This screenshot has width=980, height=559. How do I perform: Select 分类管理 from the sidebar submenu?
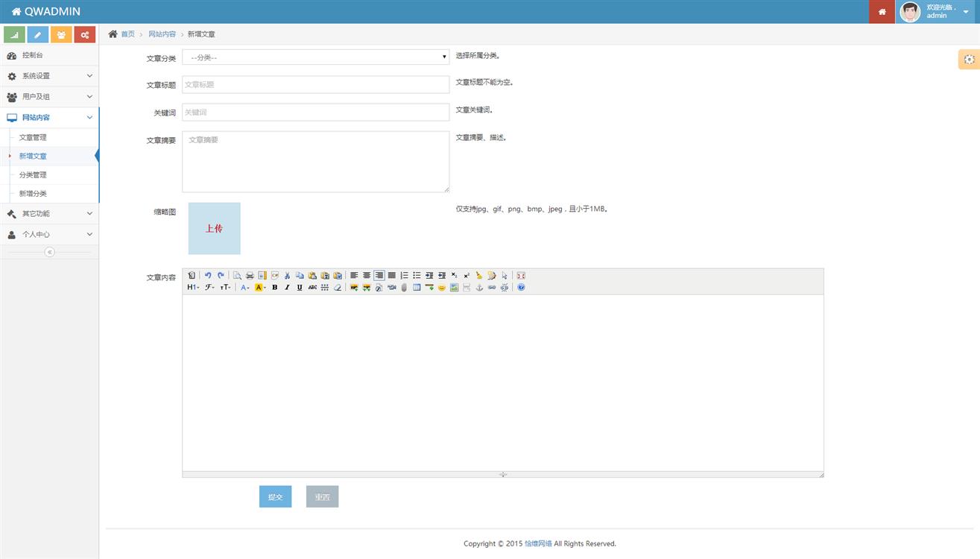point(33,175)
